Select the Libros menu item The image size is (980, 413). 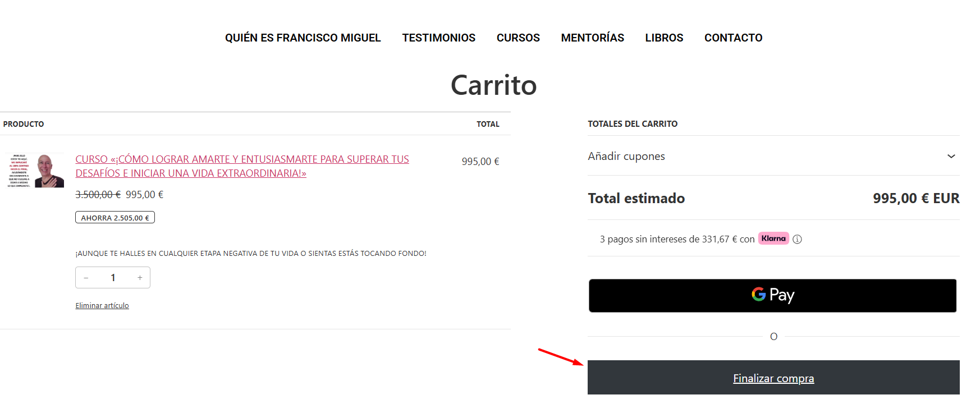tap(664, 38)
